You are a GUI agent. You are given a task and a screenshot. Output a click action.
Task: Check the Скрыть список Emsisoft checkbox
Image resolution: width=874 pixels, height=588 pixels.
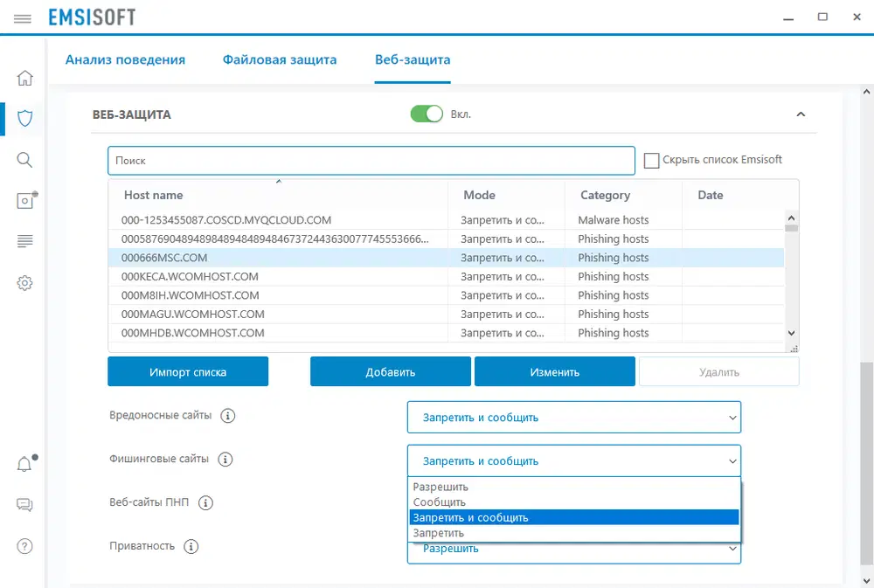[x=651, y=160]
